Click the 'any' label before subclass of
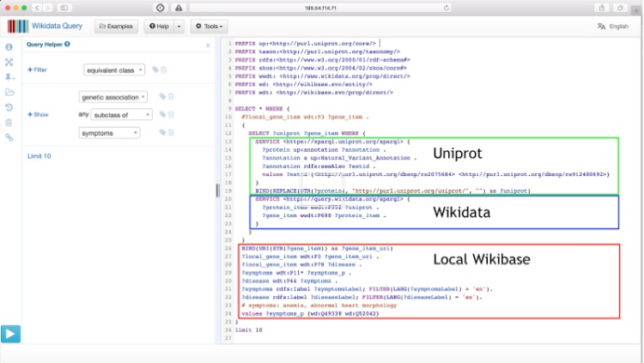 click(83, 114)
